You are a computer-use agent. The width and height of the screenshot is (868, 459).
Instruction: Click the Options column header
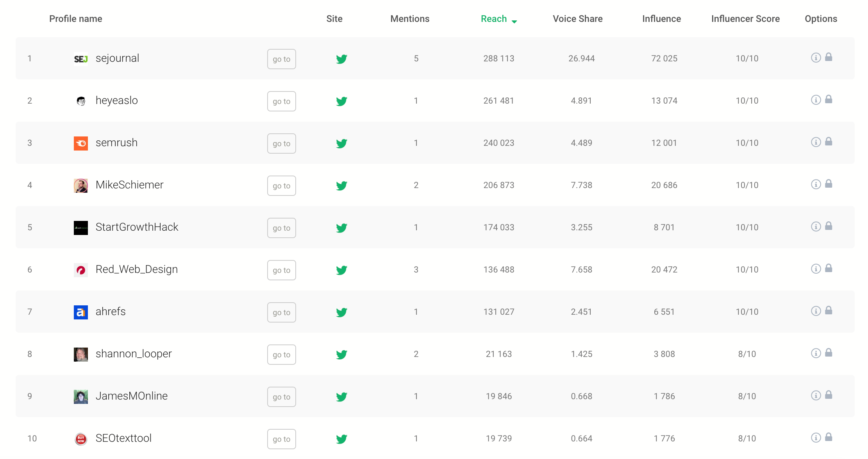click(x=821, y=19)
